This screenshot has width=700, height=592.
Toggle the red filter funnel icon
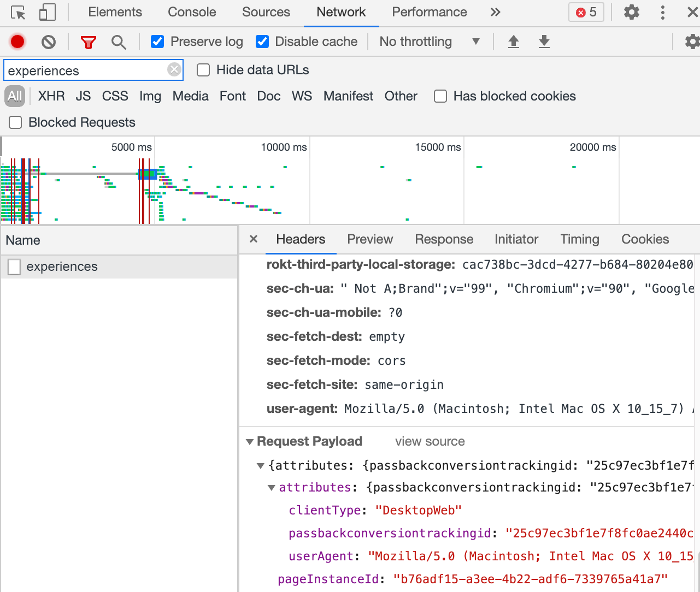(x=88, y=42)
